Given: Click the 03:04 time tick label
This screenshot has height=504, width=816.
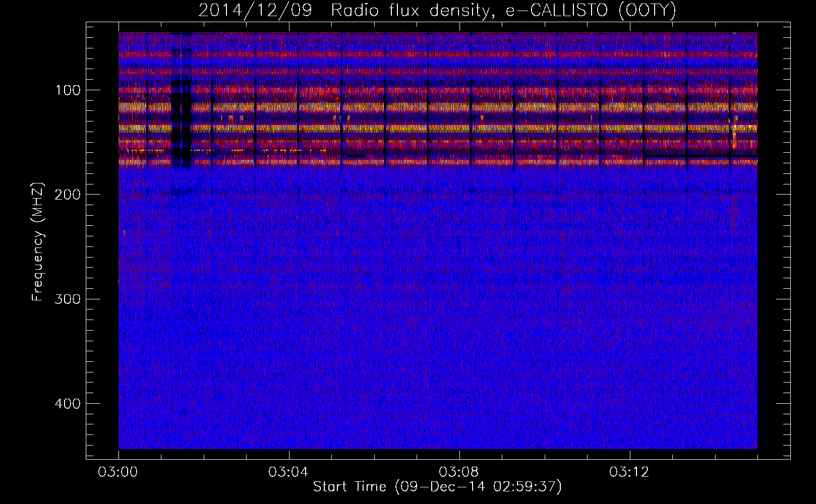Looking at the screenshot, I should 289,472.
